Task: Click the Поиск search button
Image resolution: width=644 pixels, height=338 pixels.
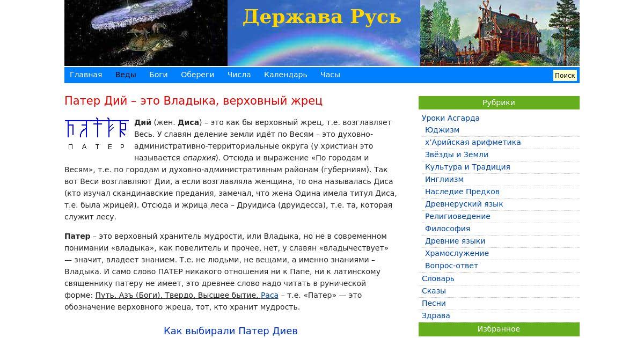Action: (565, 75)
